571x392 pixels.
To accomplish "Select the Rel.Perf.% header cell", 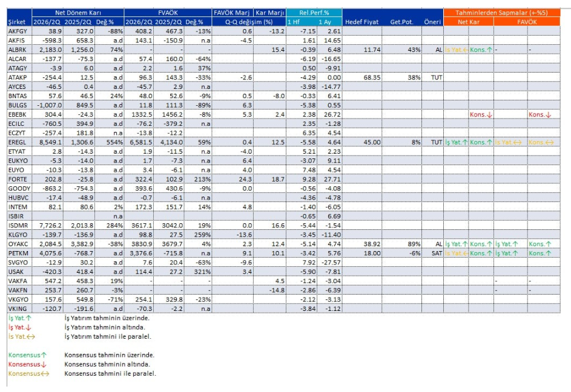I will pos(314,13).
